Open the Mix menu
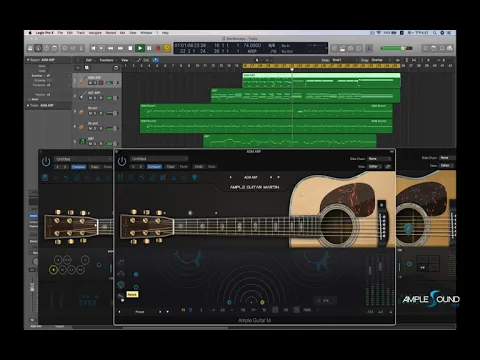Image resolution: width=480 pixels, height=360 pixels. (122, 33)
